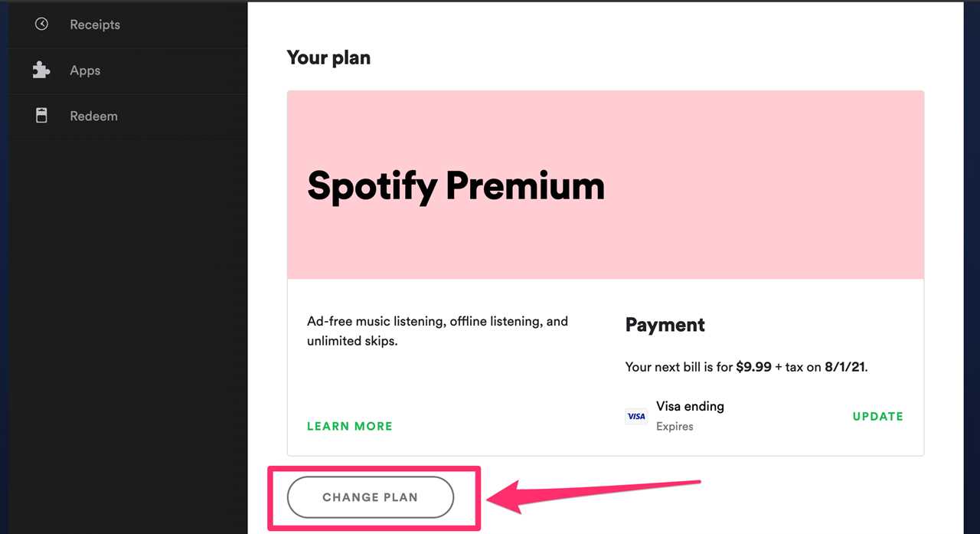This screenshot has width=980, height=534.
Task: Click the dark sidebar navigation panel
Action: (128, 306)
